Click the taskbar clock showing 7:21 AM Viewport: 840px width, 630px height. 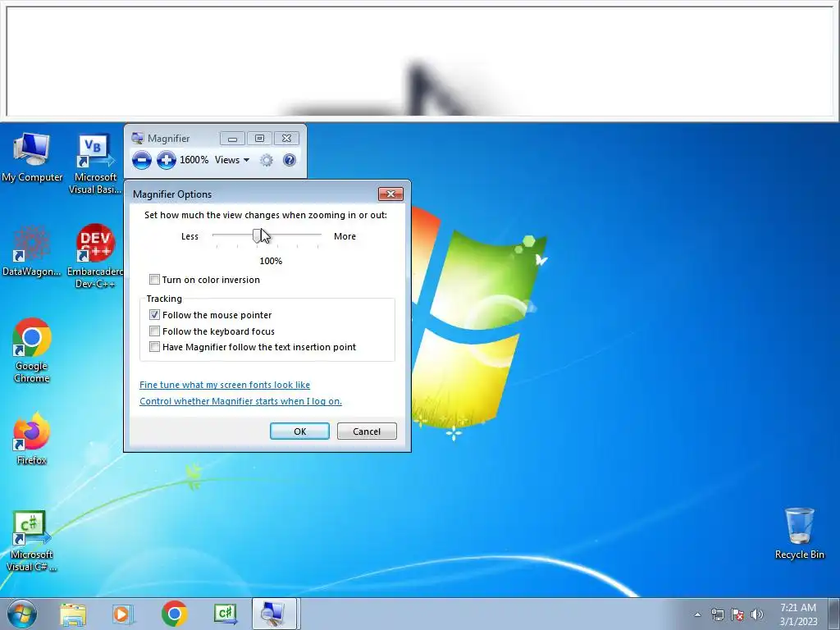click(x=798, y=614)
